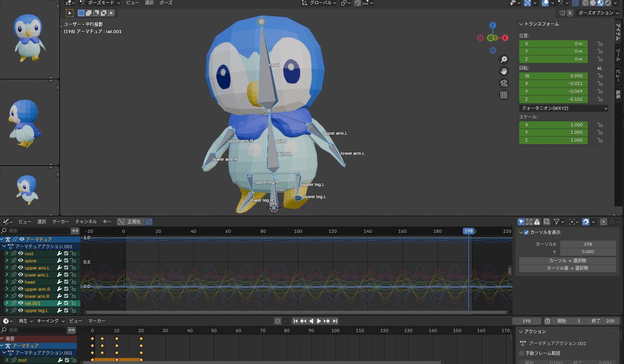This screenshot has width=624, height=364.
Task: Open the ポーズモード mode dropdown
Action: [100, 3]
